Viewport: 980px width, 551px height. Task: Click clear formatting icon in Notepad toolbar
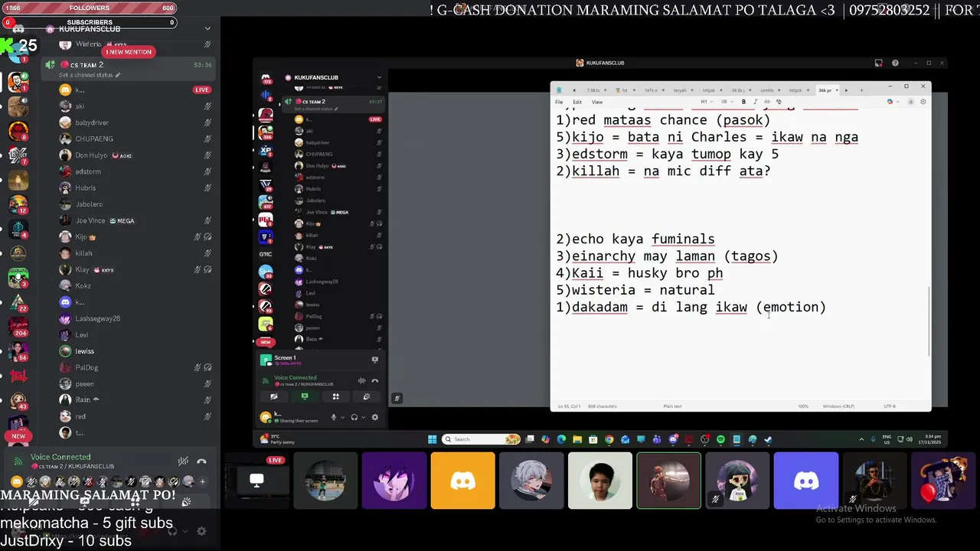779,102
